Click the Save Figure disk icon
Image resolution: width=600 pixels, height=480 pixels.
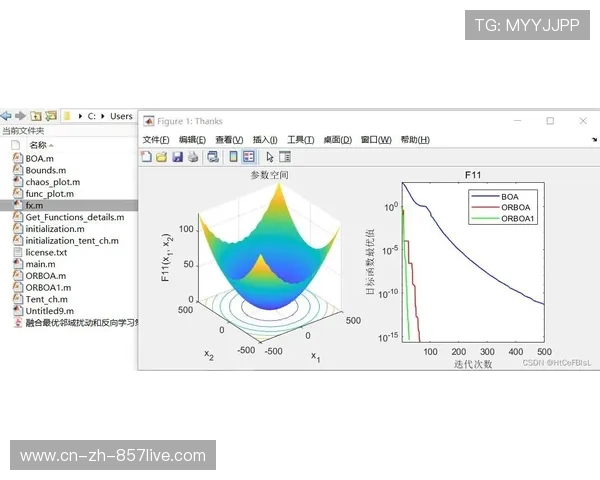(177, 157)
